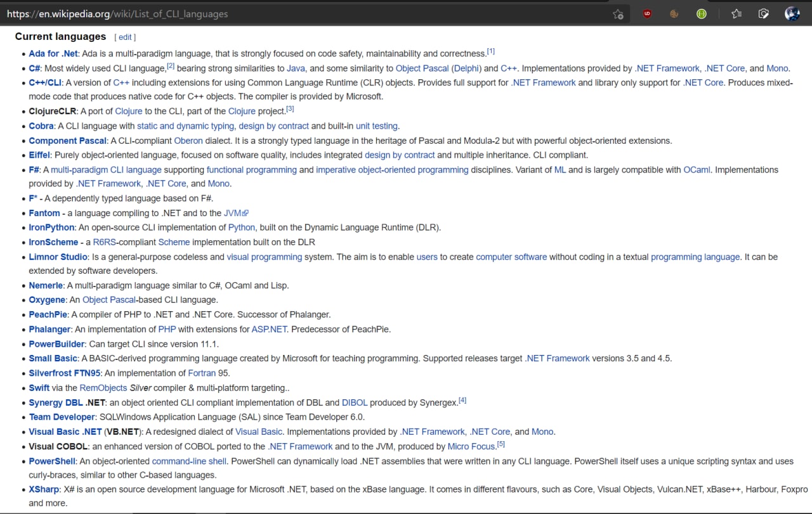Open the Cobra language link
Screen dimensions: 812x514
(x=41, y=126)
